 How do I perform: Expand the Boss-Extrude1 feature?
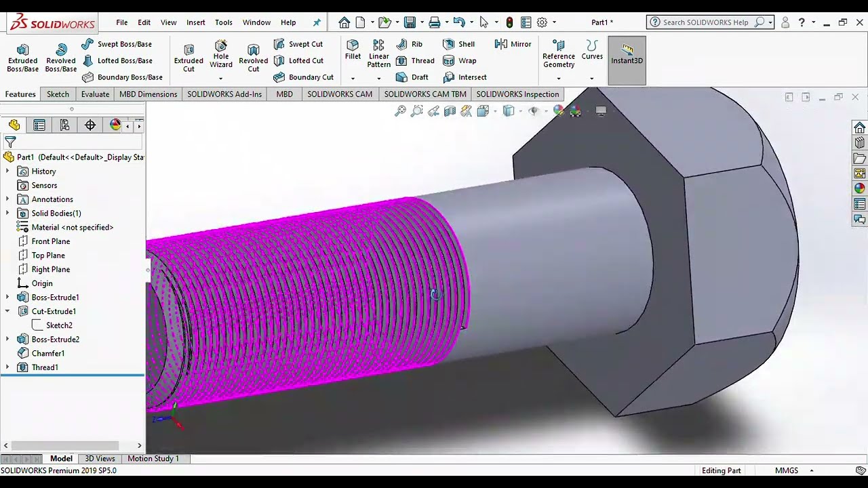point(7,298)
